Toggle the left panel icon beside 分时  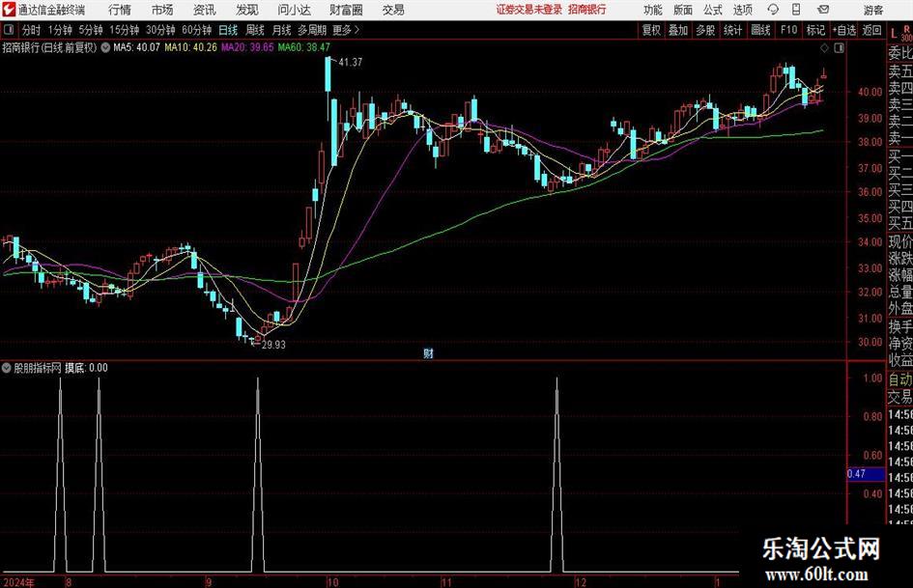[9, 30]
